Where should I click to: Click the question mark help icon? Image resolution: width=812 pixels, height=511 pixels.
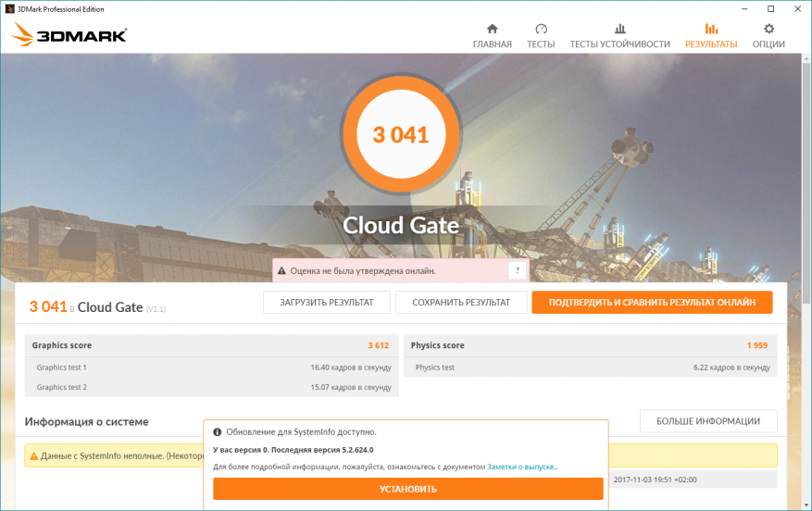(x=517, y=270)
